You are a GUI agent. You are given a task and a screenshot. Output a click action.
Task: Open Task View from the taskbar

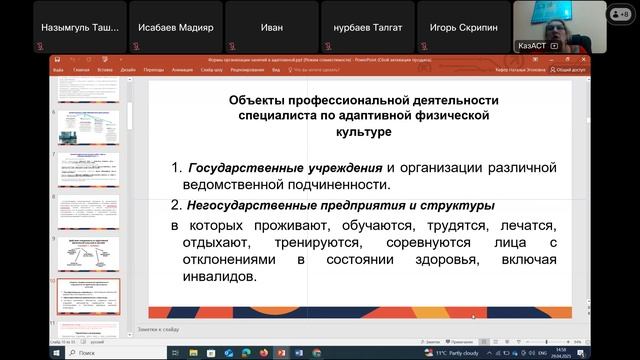[176, 353]
